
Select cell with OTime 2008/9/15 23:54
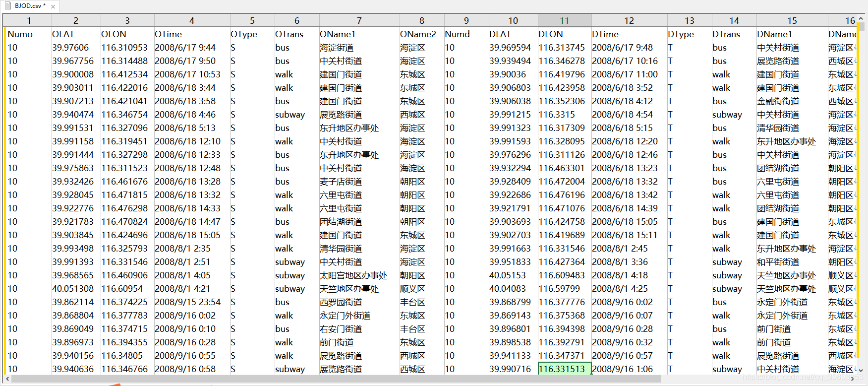click(x=192, y=302)
